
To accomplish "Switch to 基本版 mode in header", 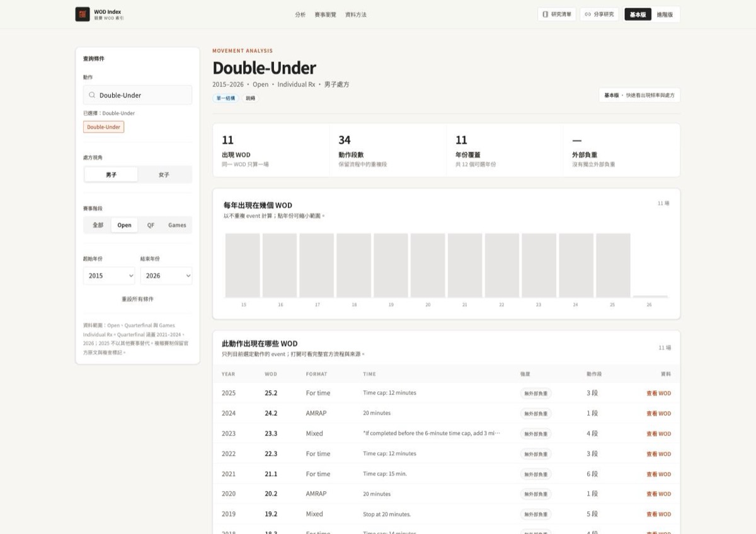I will [x=638, y=15].
